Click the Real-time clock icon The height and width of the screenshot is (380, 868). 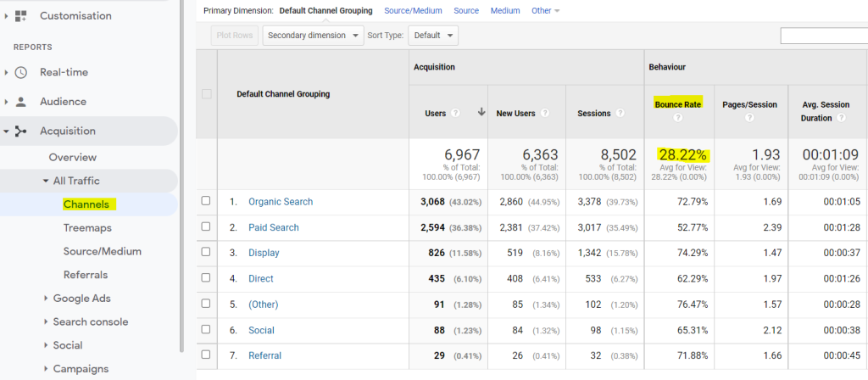pyautogui.click(x=21, y=73)
